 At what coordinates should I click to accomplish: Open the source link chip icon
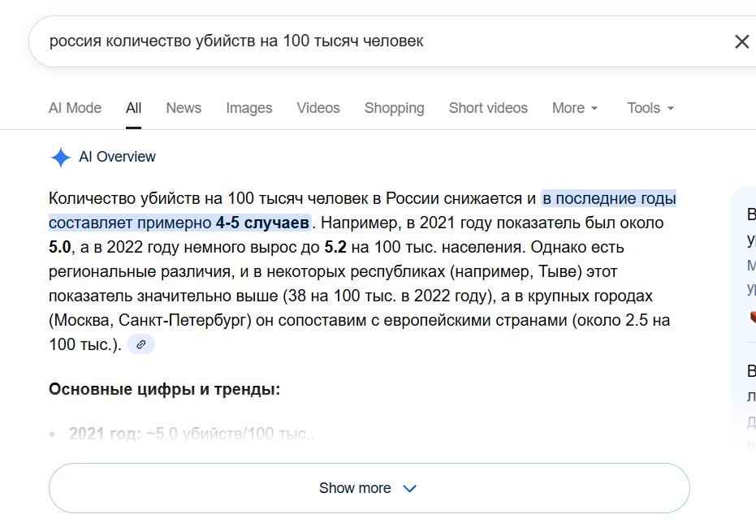tap(140, 344)
